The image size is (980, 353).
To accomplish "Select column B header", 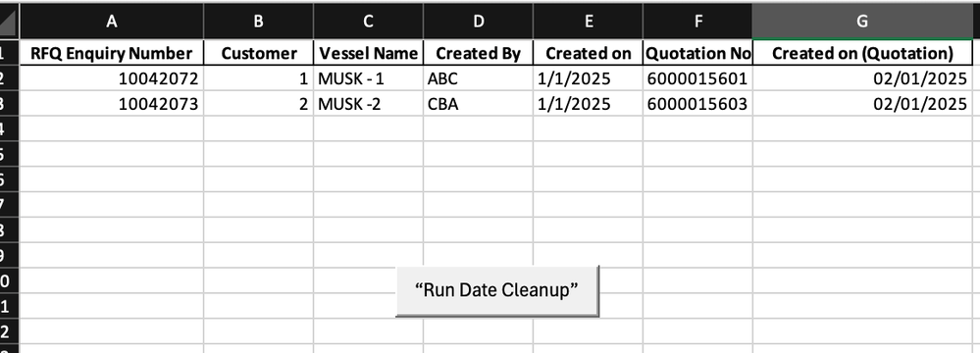I will 258,22.
